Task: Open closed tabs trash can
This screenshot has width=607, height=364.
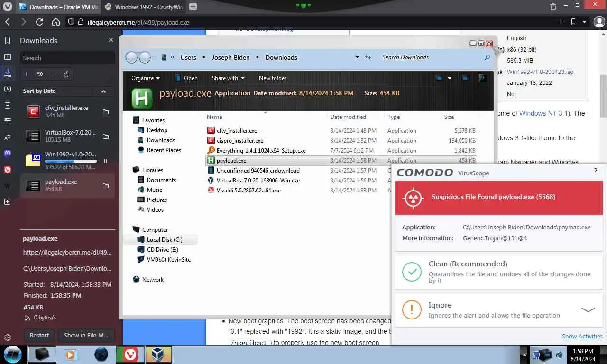Action: (553, 7)
